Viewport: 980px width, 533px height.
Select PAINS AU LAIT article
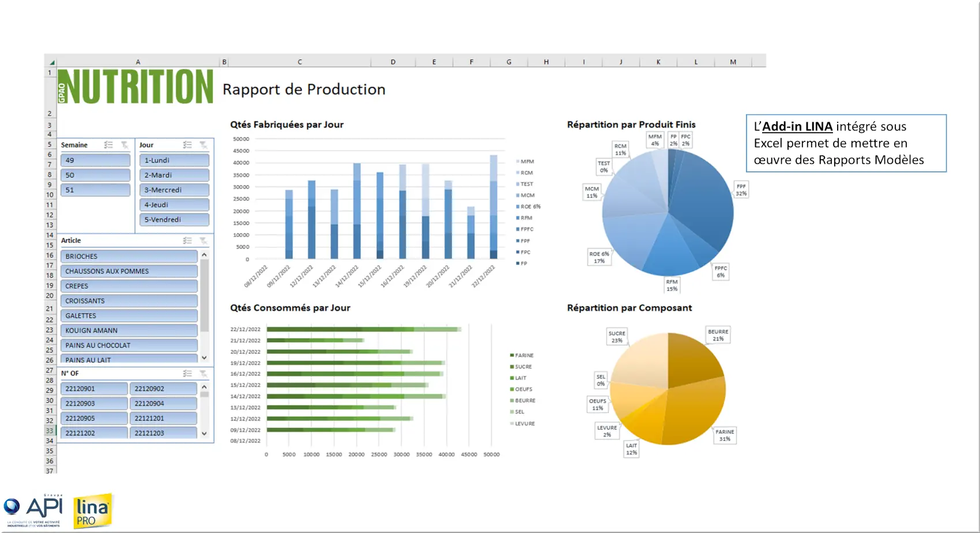pyautogui.click(x=129, y=359)
